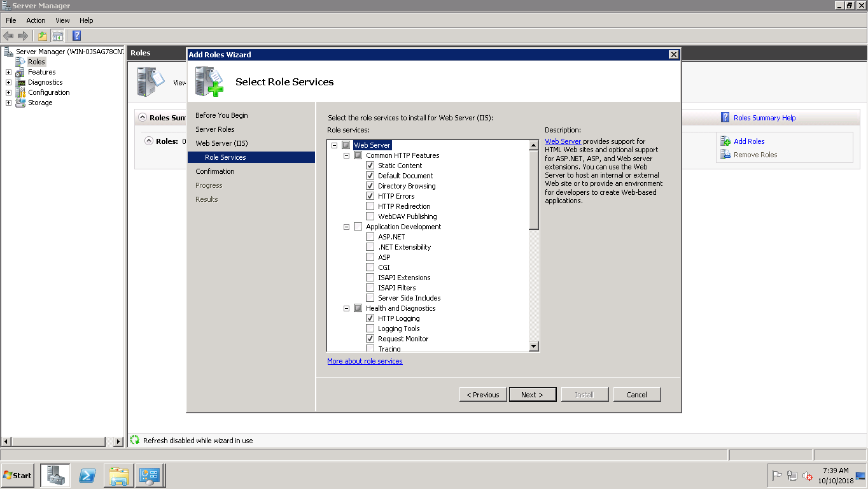Enable Logging Tools checkbox
This screenshot has width=868, height=489.
point(370,329)
